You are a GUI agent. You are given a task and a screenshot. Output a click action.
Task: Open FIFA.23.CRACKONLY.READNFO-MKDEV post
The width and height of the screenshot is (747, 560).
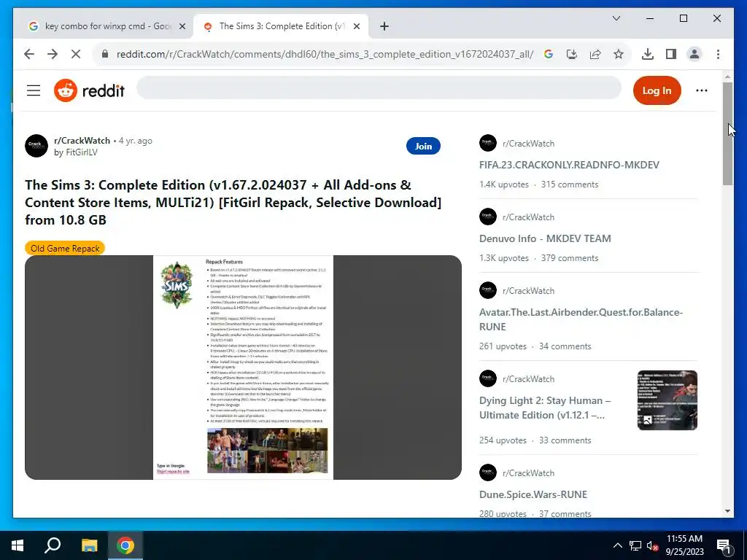(x=569, y=165)
